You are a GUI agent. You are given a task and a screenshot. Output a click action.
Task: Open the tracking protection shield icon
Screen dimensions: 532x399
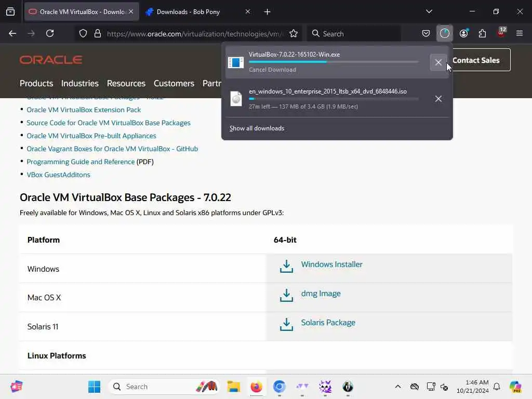pos(83,34)
